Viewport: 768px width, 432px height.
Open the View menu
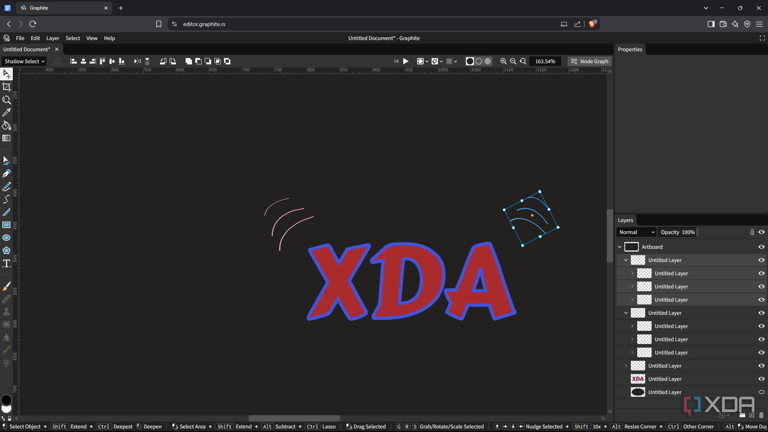click(x=92, y=38)
